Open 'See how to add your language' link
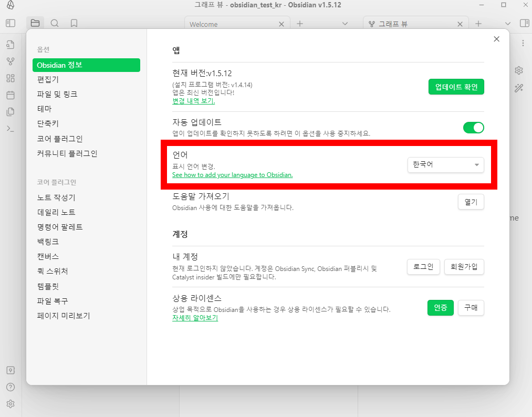The width and height of the screenshot is (532, 417). [233, 175]
